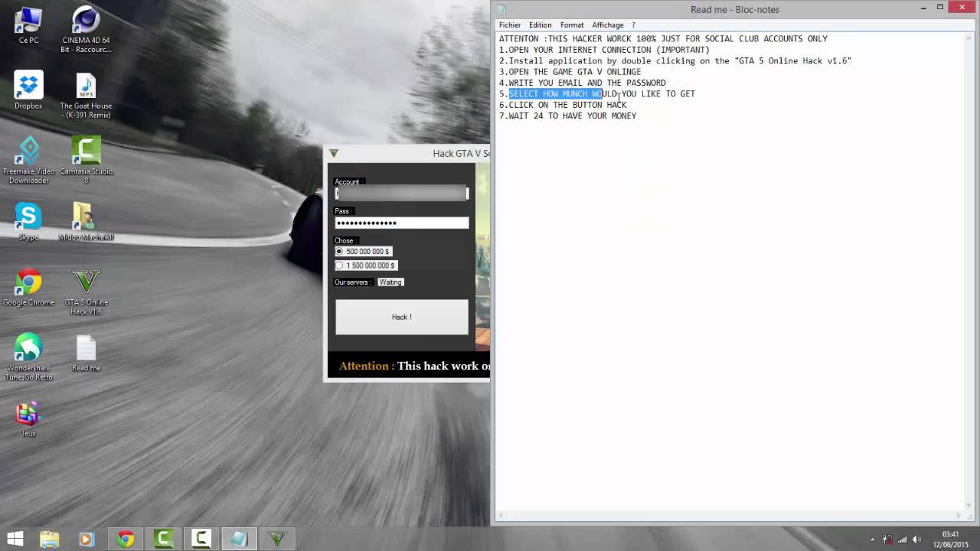Open Freemake Video Downloader shortcut
This screenshot has height=551, width=980.
pos(28,161)
